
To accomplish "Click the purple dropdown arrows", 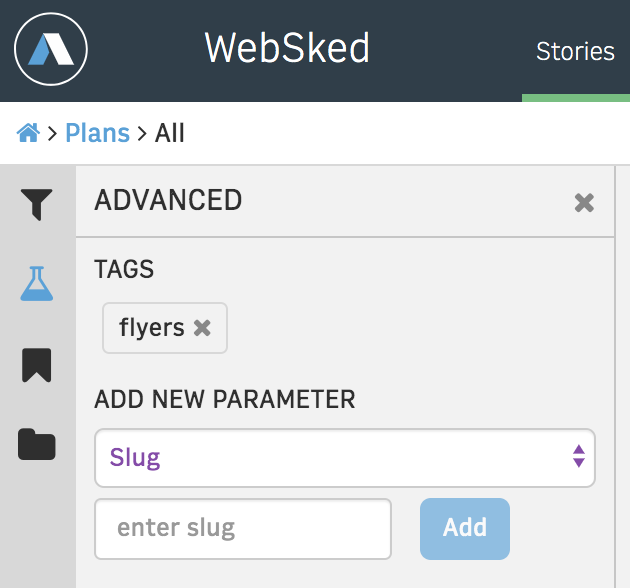I will [x=579, y=456].
